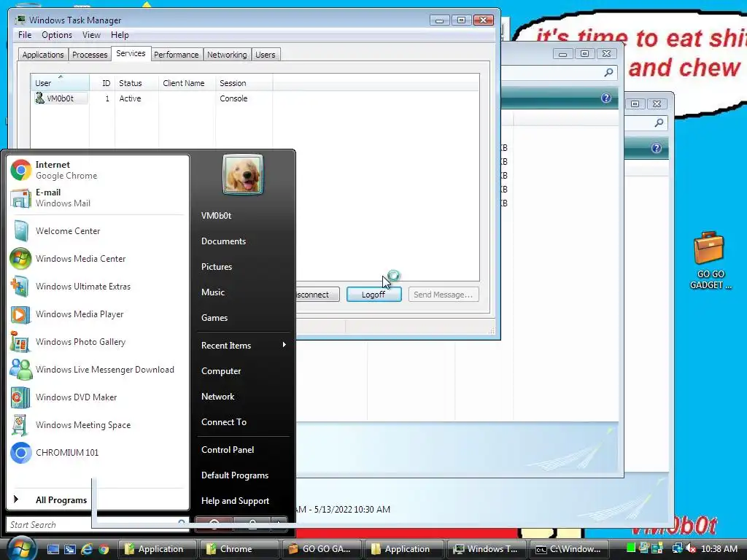Open the View menu in Task Manager
The image size is (747, 560).
pyautogui.click(x=91, y=35)
